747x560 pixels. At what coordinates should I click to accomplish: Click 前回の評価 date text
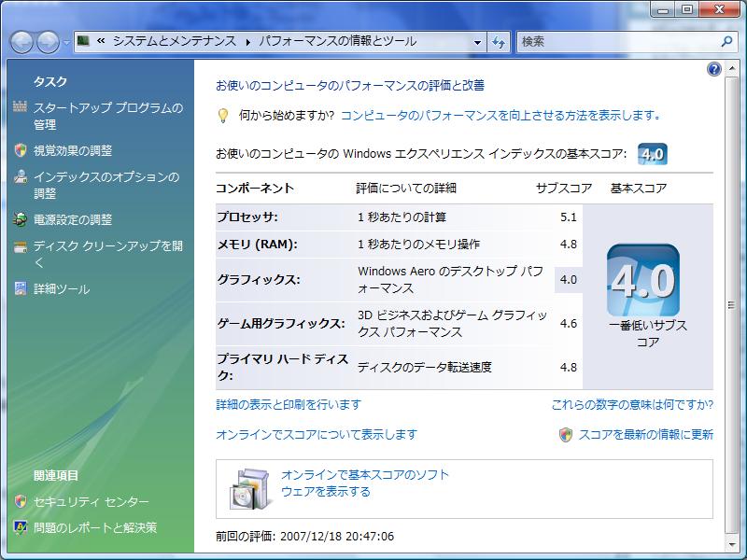(x=305, y=536)
